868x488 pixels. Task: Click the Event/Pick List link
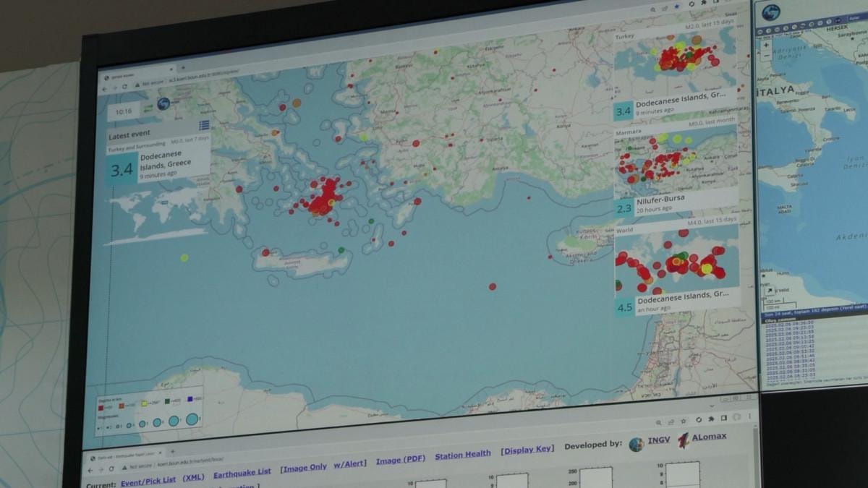point(148,480)
